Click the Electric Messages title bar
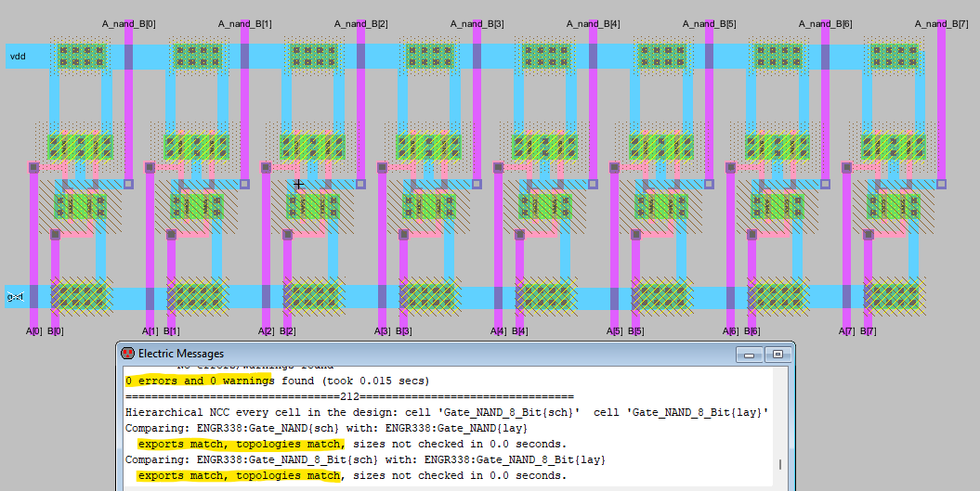The height and width of the screenshot is (491, 980). tap(418, 354)
